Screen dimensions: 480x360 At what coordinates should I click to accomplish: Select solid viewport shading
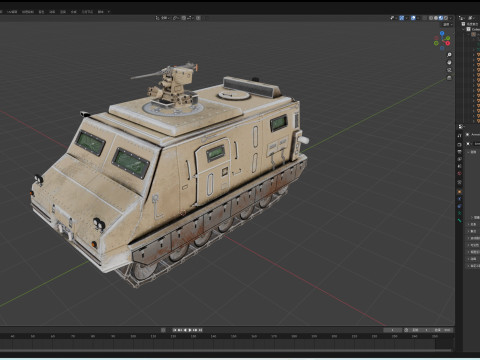coord(436,18)
